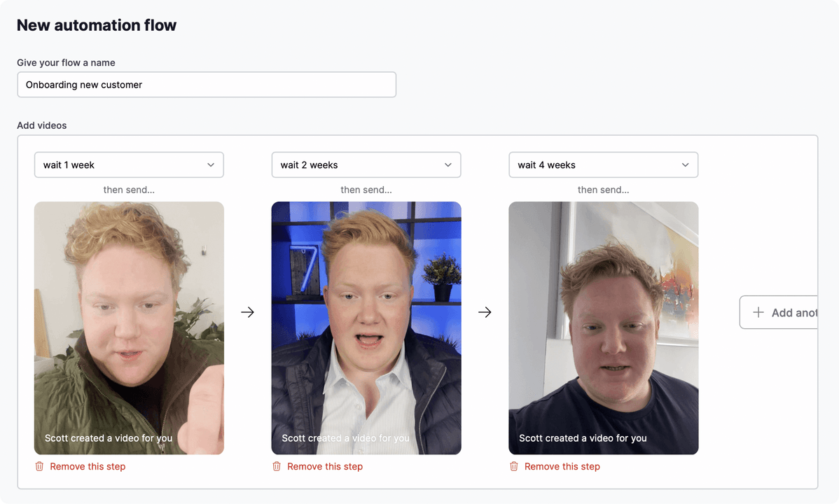Open the "wait 4 weeks" delay dropdown
This screenshot has width=839, height=504.
pos(603,165)
